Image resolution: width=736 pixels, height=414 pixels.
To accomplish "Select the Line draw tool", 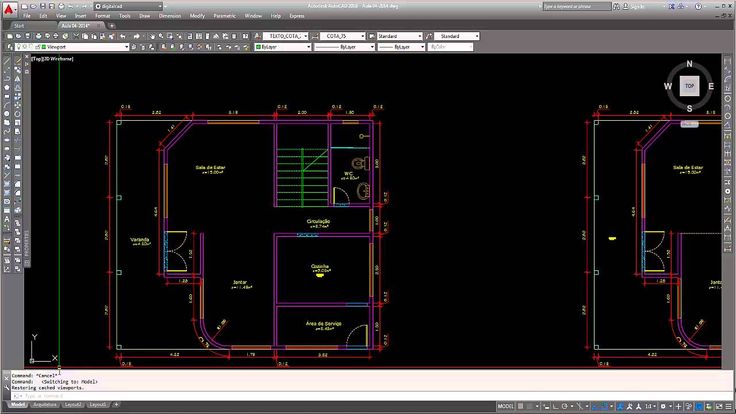I will [x=7, y=61].
